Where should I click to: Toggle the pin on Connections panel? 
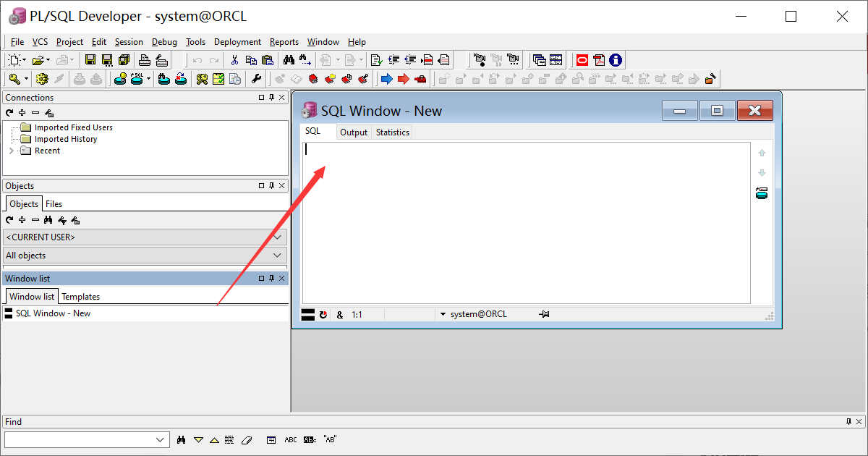click(x=272, y=97)
